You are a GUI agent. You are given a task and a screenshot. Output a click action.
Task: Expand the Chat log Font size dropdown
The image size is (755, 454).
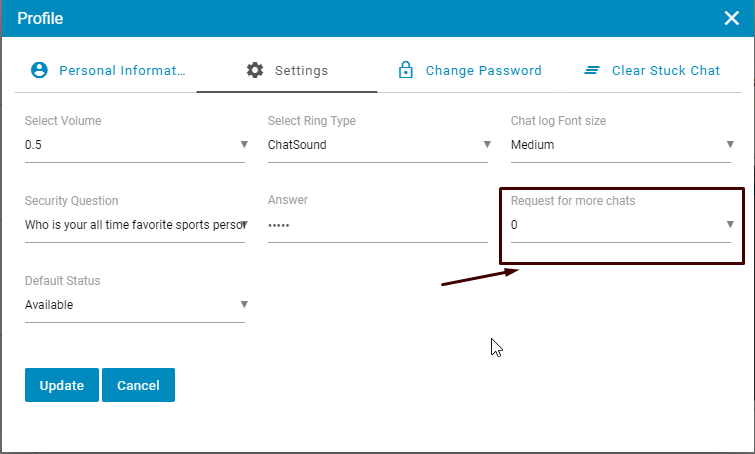(730, 144)
